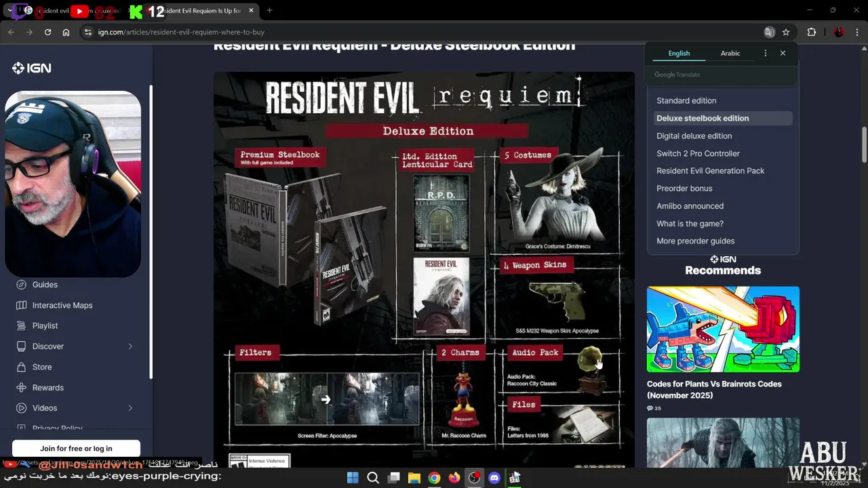Open Task View on the taskbar
This screenshot has width=868, height=488.
tap(393, 478)
